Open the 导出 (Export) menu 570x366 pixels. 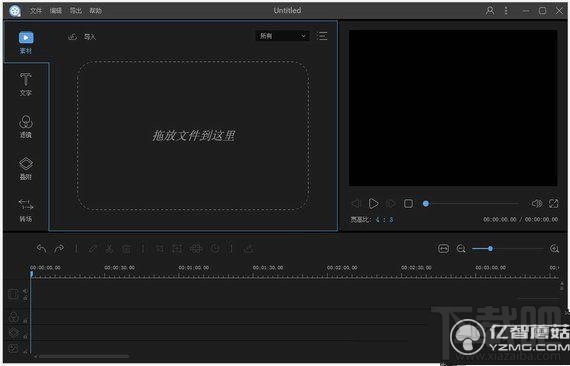76,11
